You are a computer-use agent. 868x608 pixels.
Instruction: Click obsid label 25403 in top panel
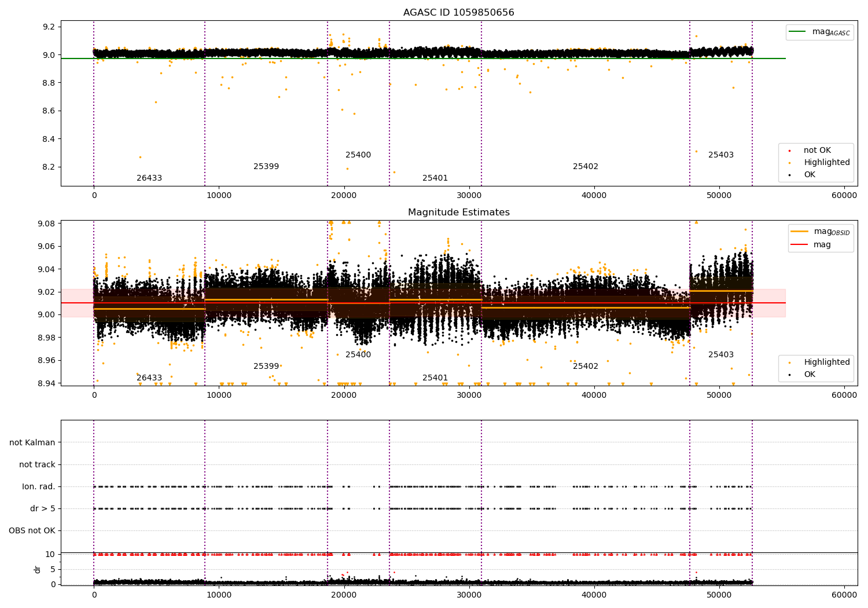pyautogui.click(x=721, y=155)
